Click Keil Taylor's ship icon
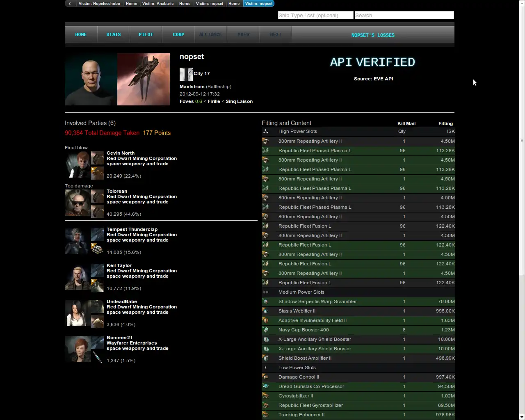525x420 pixels. coord(98,271)
